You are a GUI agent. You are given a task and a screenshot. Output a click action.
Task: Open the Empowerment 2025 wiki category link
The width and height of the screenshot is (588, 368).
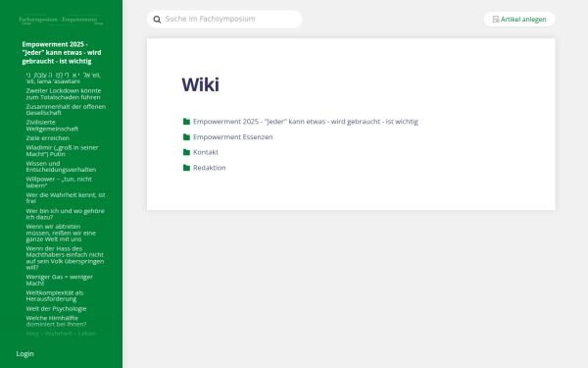(305, 122)
